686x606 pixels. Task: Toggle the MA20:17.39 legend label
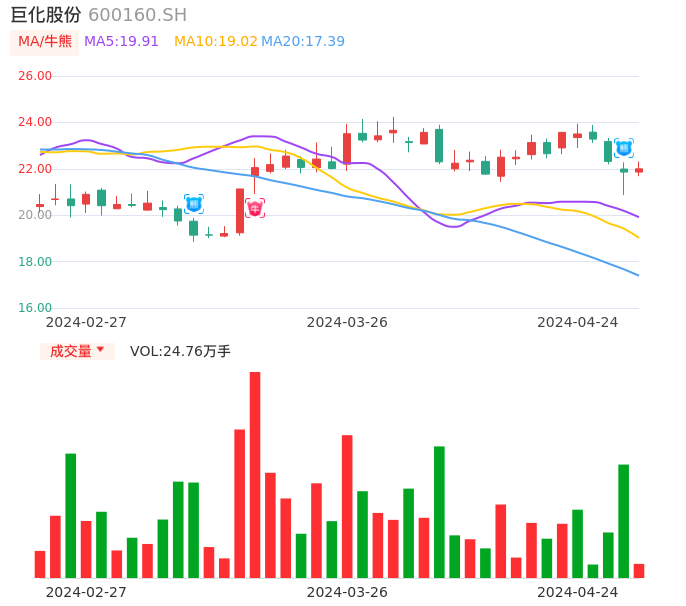(x=303, y=42)
